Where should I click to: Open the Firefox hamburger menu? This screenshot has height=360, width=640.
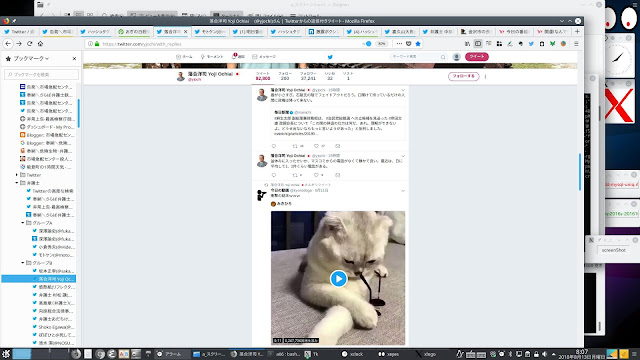[x=576, y=44]
